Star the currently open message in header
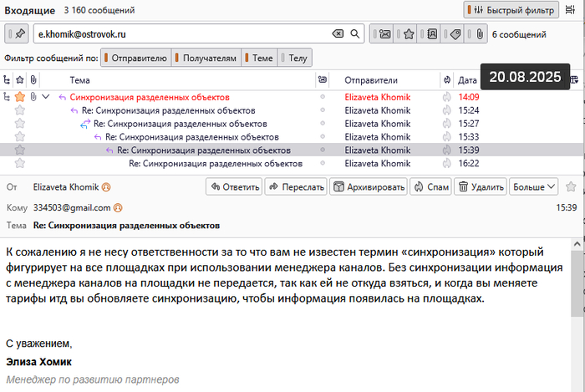This screenshot has height=392, width=585. (571, 186)
